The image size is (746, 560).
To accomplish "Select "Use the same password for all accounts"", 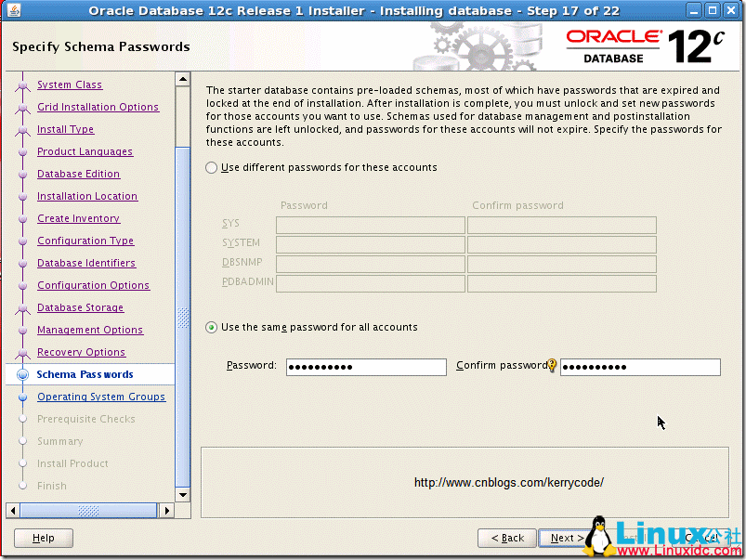I will (212, 327).
